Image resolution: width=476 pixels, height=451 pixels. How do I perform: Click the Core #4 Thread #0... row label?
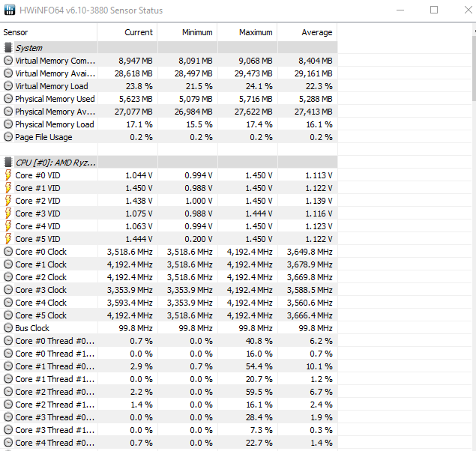[55, 443]
